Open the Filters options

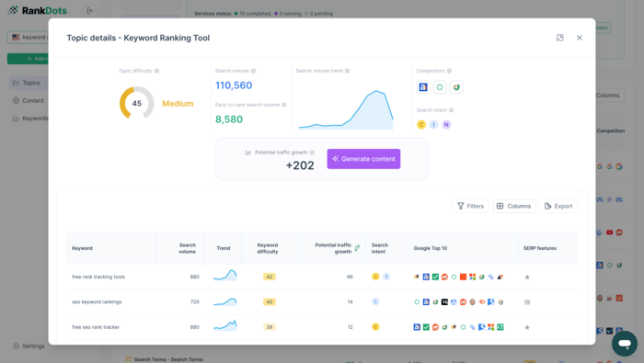[x=471, y=206]
